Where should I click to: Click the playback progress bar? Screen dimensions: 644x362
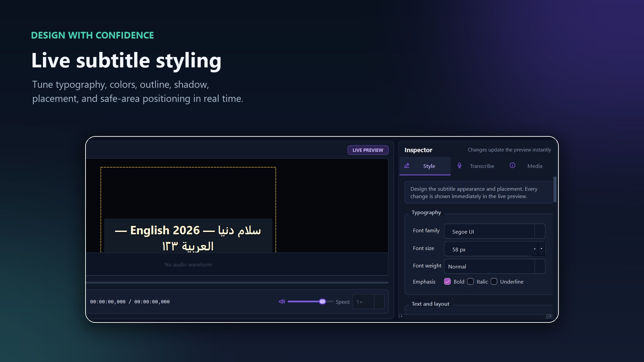(x=237, y=283)
